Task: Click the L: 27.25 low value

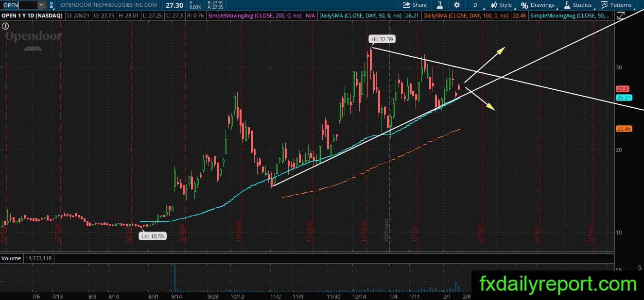Action: [153, 16]
